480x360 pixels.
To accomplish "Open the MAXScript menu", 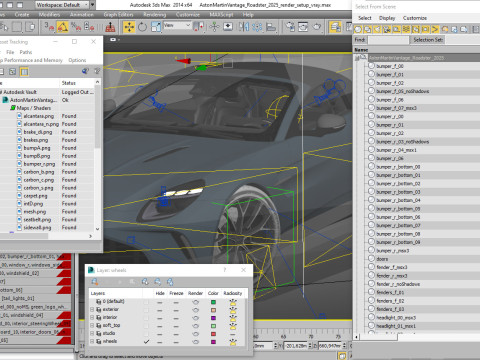I will pos(221,15).
